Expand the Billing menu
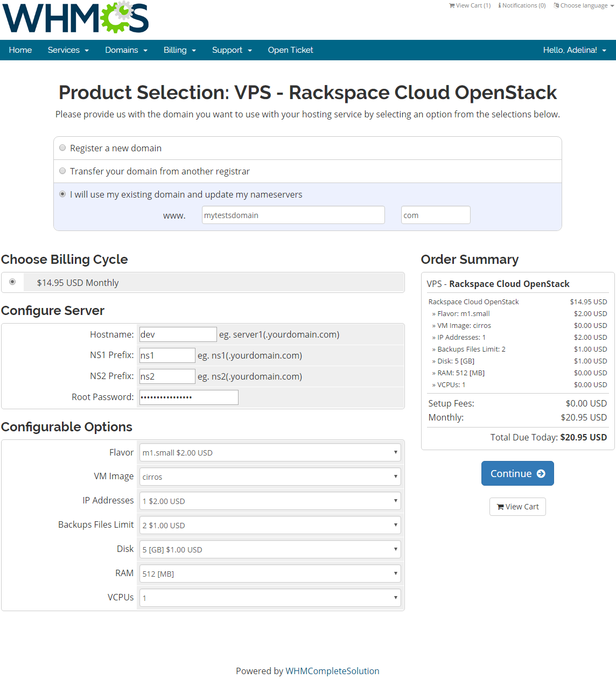The image size is (616, 679). click(x=180, y=50)
